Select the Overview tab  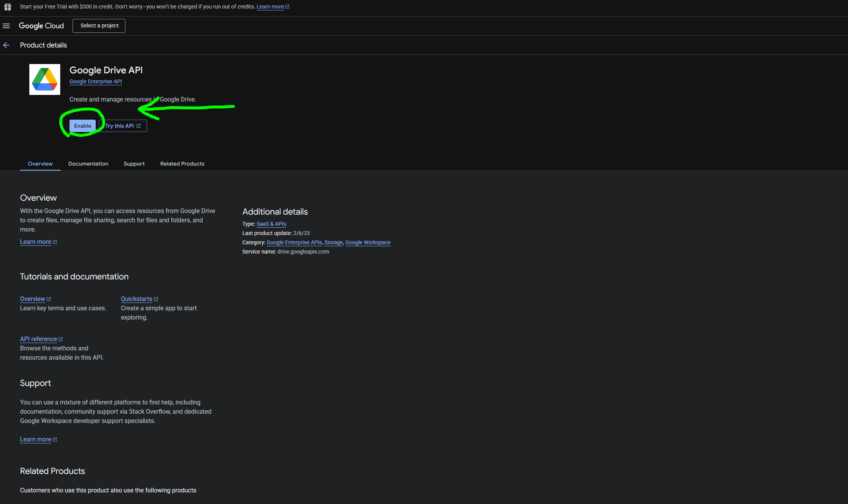[x=40, y=164]
